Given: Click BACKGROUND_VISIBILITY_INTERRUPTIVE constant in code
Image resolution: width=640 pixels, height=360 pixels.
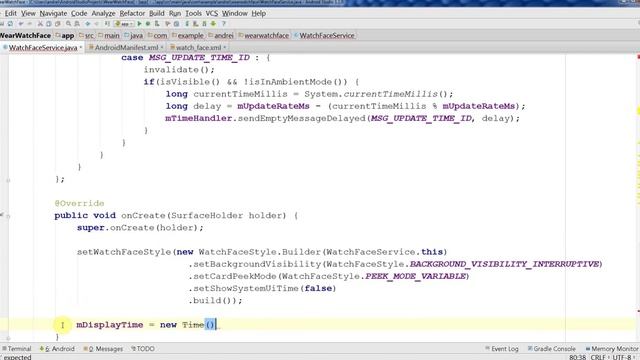Looking at the screenshot, I should [504, 264].
